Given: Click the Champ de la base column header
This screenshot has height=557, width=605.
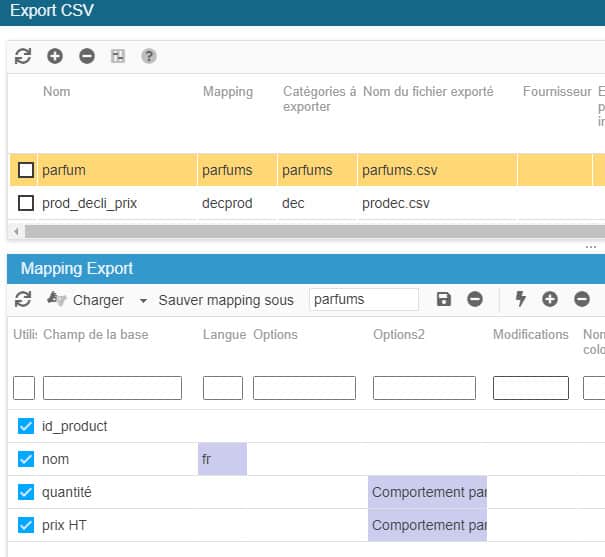Looking at the screenshot, I should tap(95, 334).
